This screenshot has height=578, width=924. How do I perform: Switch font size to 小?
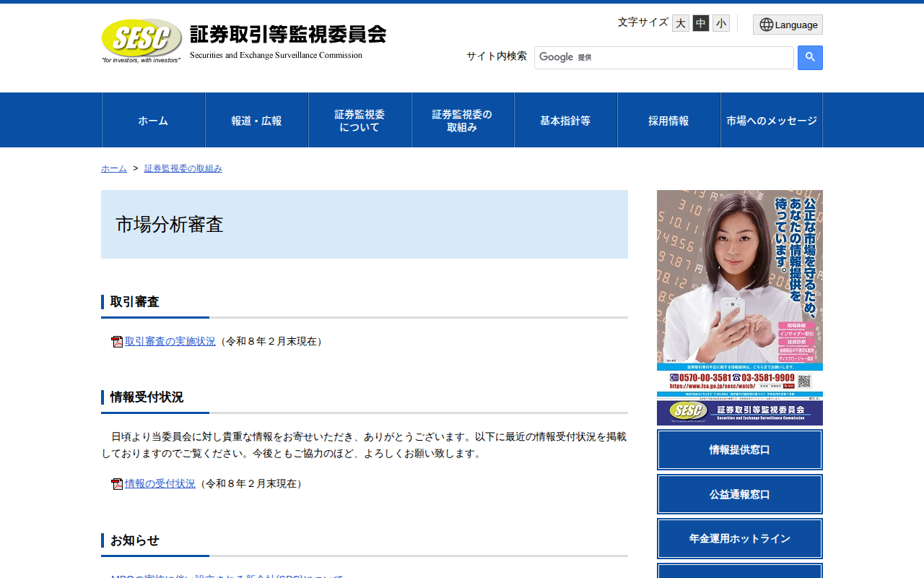[x=720, y=22]
